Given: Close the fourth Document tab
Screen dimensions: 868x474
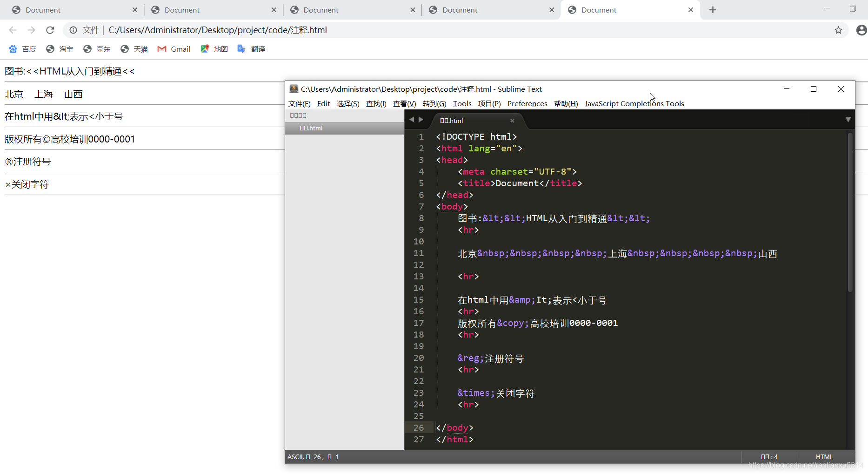Looking at the screenshot, I should click(x=552, y=10).
